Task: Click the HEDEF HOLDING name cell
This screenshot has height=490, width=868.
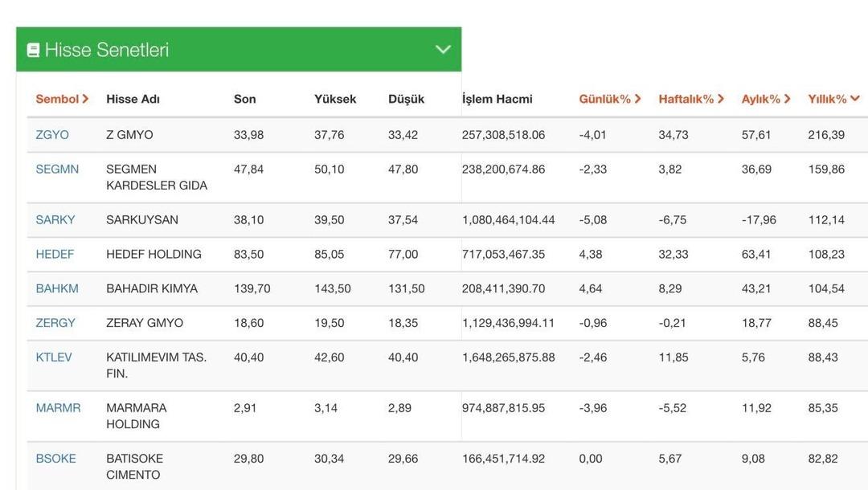Action: (154, 255)
